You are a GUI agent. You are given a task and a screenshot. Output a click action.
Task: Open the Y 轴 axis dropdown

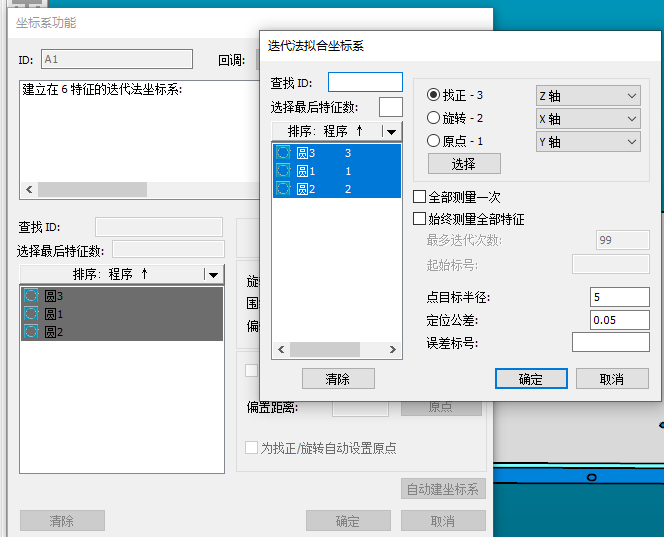tap(587, 142)
